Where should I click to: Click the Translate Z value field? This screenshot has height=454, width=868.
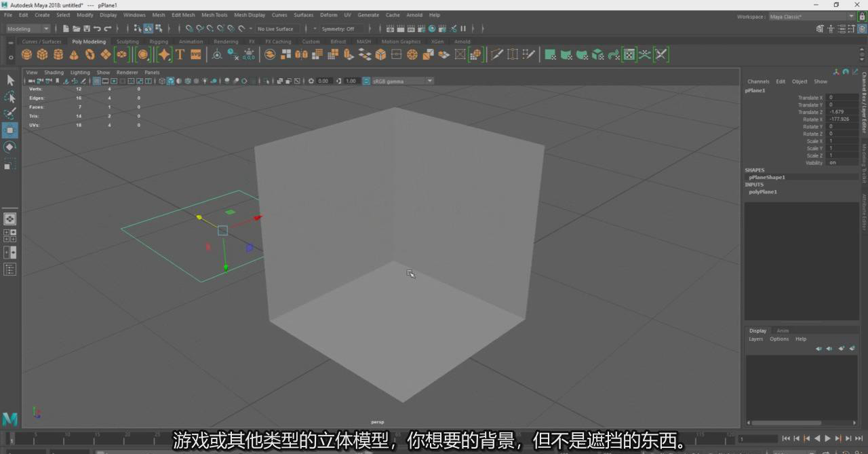coord(842,112)
